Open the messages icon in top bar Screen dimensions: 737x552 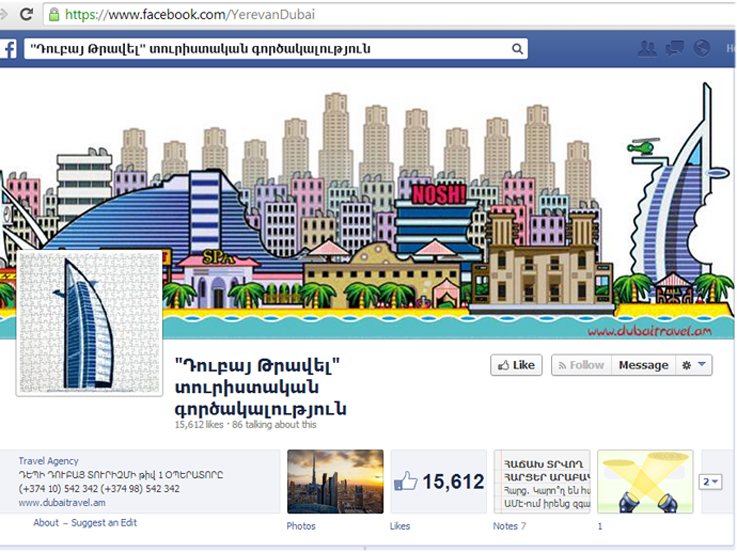coord(675,48)
